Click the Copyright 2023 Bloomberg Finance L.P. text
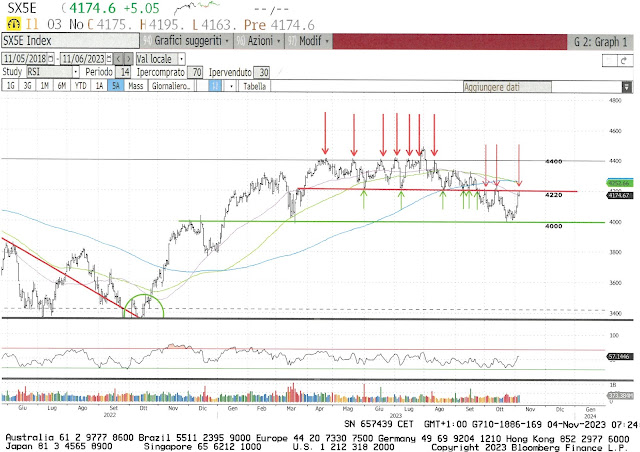Viewport: 640px width, 452px height. click(530, 448)
